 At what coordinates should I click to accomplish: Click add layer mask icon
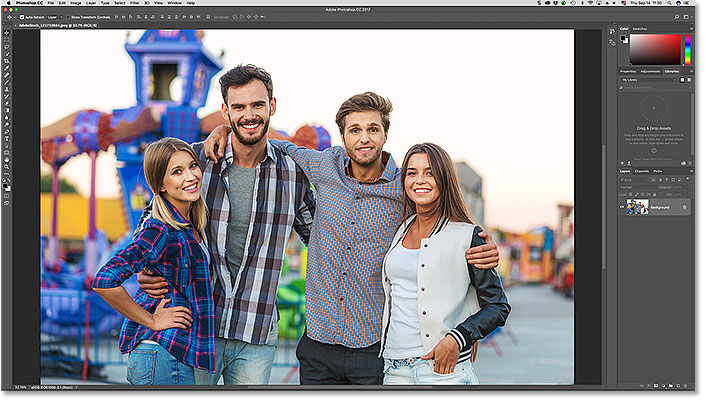point(656,386)
